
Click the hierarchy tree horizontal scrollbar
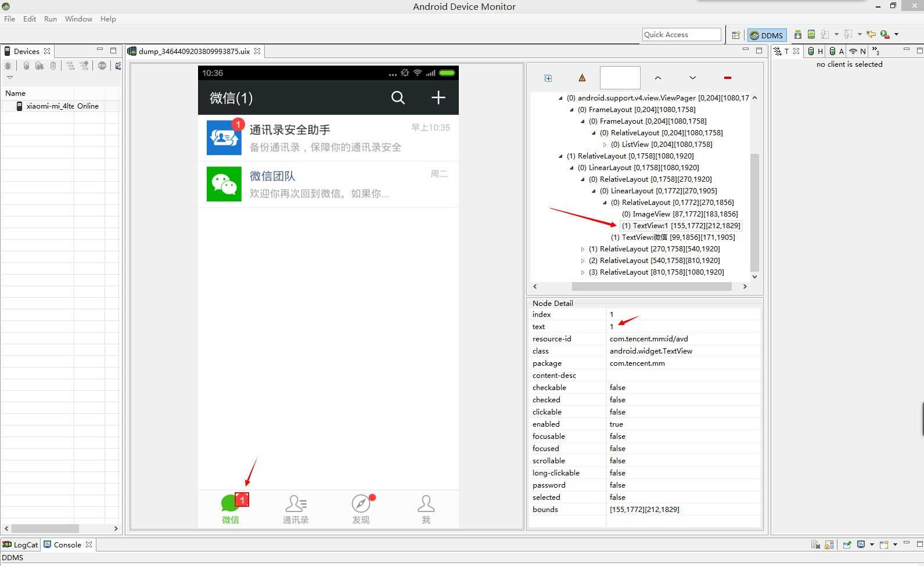pyautogui.click(x=652, y=286)
